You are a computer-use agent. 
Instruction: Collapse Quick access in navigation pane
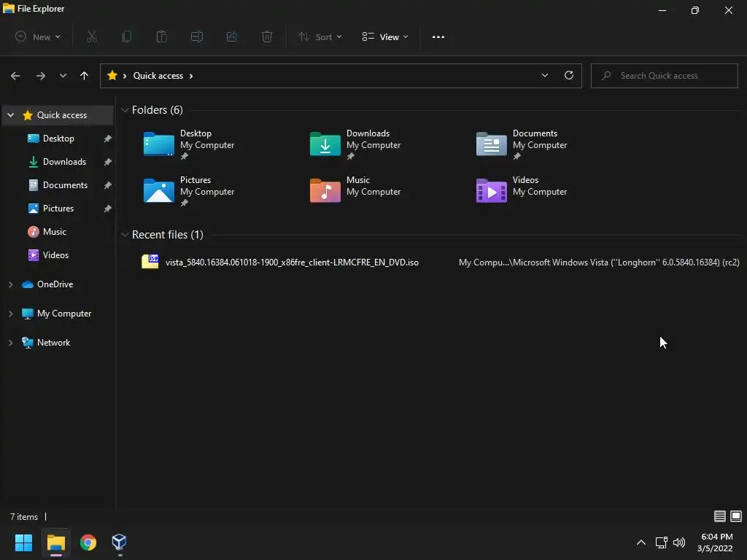(10, 115)
